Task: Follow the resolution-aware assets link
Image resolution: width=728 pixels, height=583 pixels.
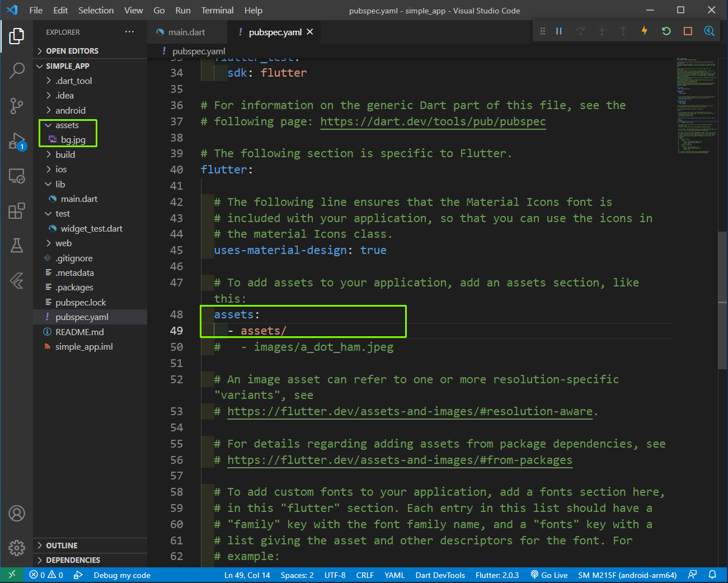Action: [x=410, y=411]
